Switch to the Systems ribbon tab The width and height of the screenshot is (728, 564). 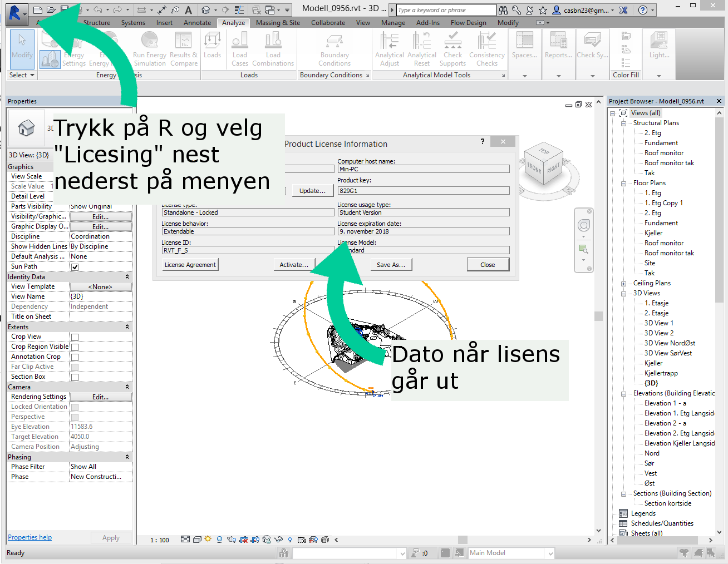[133, 23]
